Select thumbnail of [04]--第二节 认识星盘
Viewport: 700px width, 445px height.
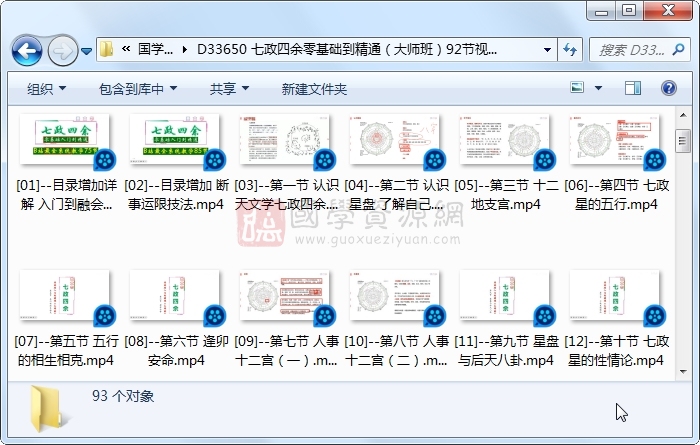(394, 139)
